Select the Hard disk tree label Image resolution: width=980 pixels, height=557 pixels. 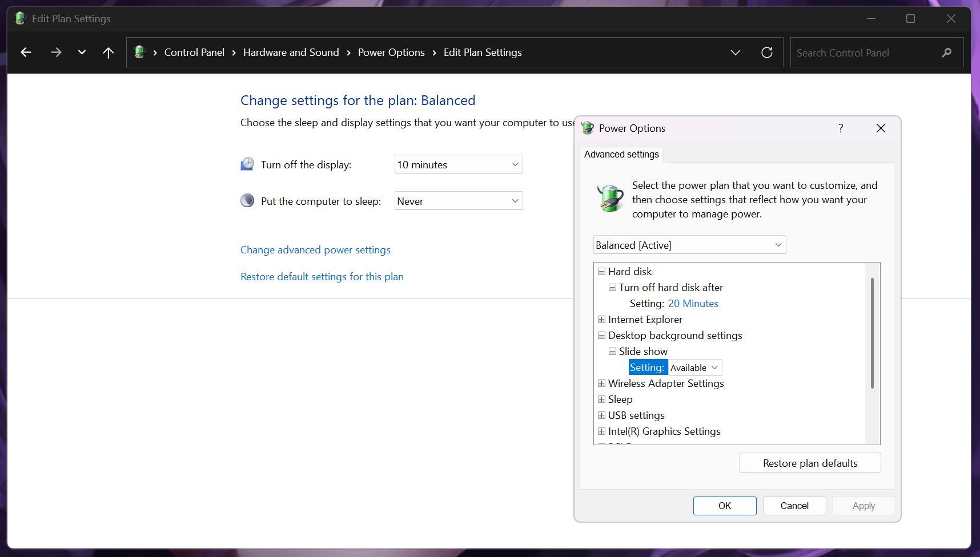coord(630,272)
